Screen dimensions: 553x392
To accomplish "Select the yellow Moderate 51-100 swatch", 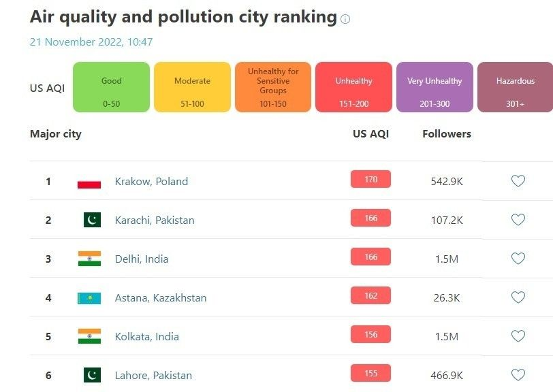I will tap(192, 87).
